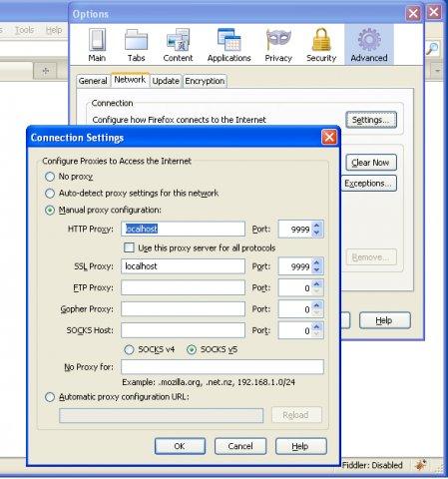This screenshot has width=448, height=479.
Task: Click the Fiddler status bar icon
Action: point(421,465)
